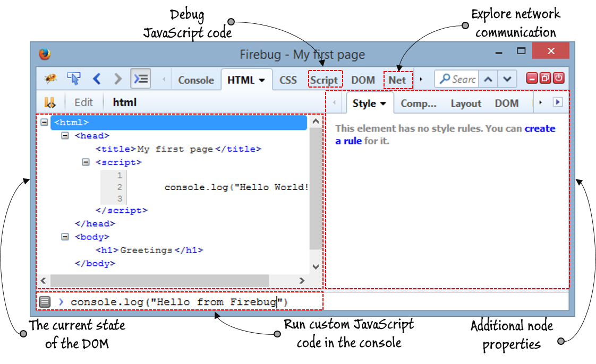Click the HTML panel scroll up arrow
The width and height of the screenshot is (596, 364).
[x=316, y=122]
